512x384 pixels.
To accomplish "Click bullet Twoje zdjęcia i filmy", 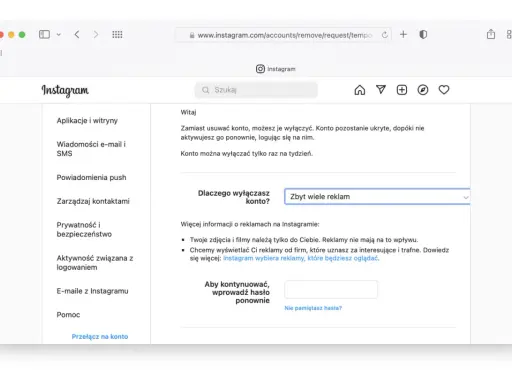I will tap(304, 240).
